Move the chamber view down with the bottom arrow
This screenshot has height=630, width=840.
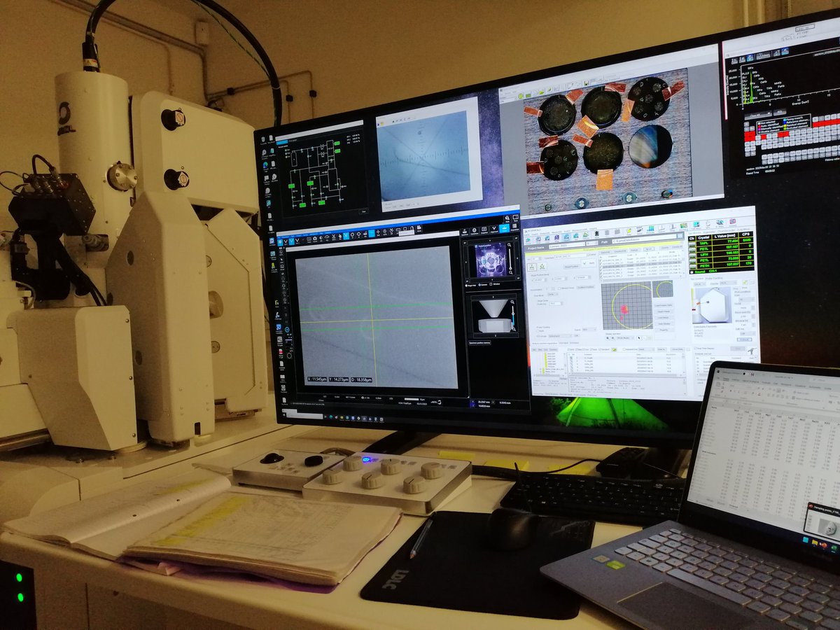(496, 335)
